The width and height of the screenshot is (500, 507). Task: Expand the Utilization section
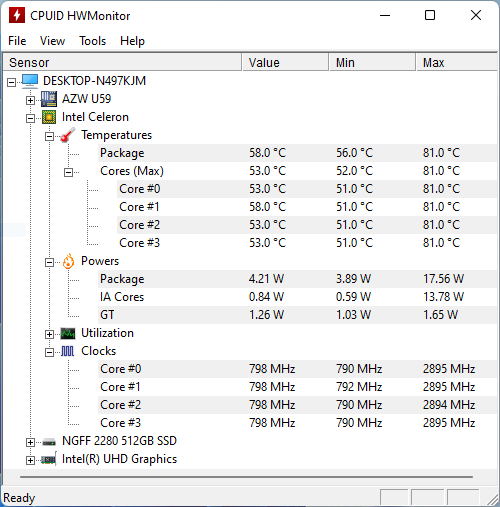coord(49,334)
